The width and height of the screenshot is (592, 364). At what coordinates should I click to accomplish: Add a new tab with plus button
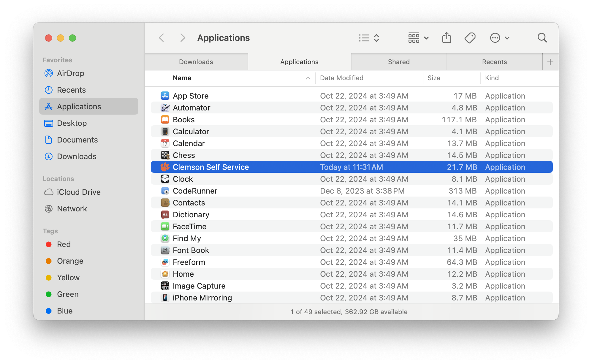pyautogui.click(x=550, y=62)
